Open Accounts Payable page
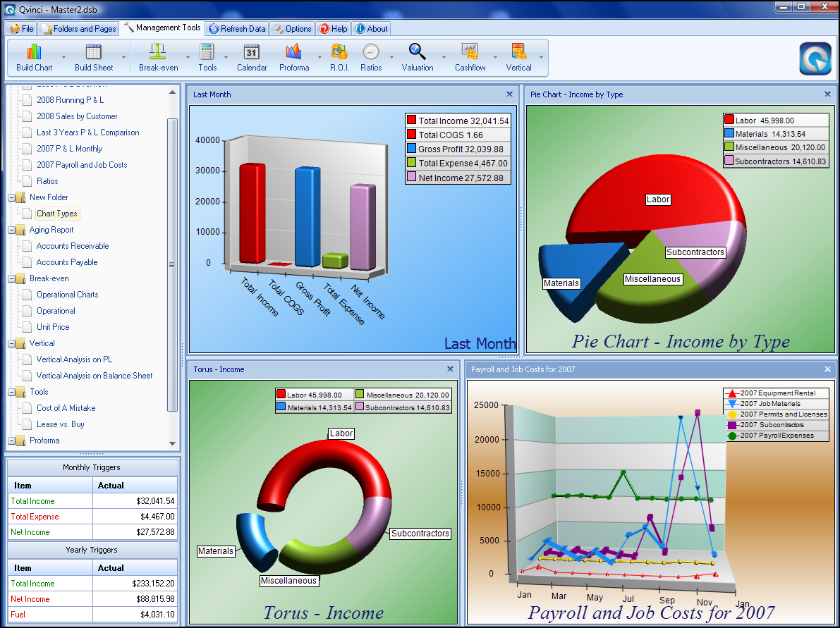Viewport: 840px width, 628px height. [x=67, y=261]
